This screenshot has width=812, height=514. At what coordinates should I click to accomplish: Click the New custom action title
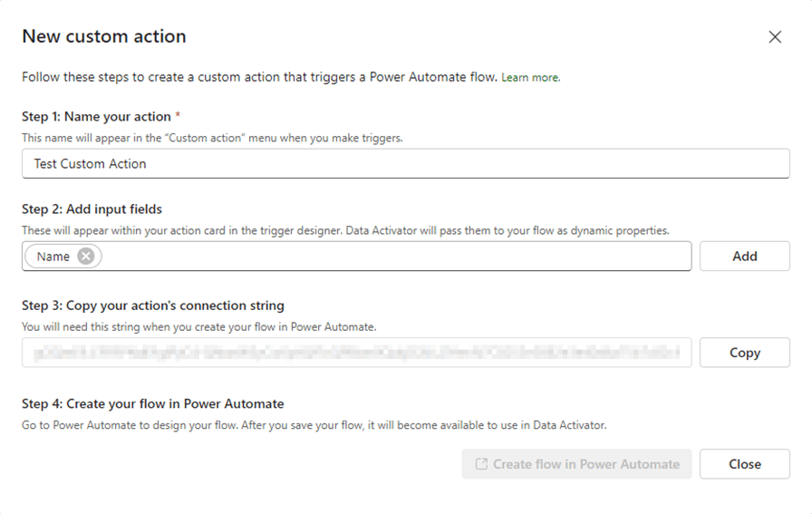(104, 37)
